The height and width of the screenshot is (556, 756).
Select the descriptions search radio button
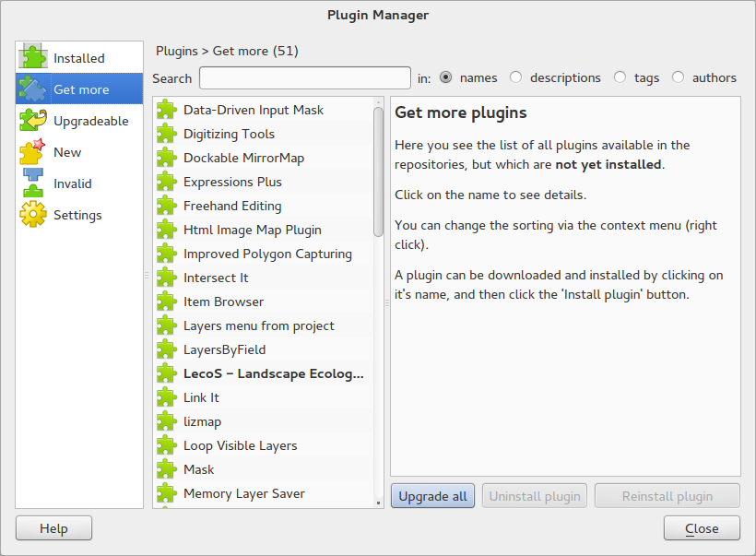tap(516, 78)
